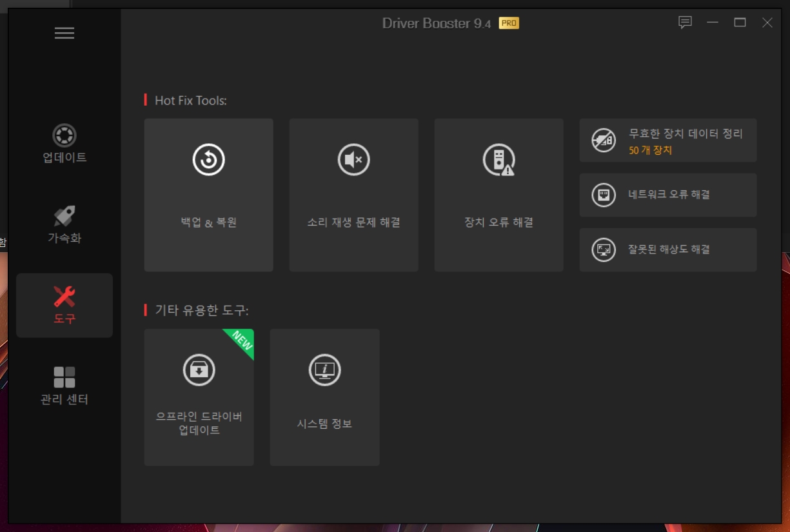Open the feedback chat bubble icon

[685, 23]
